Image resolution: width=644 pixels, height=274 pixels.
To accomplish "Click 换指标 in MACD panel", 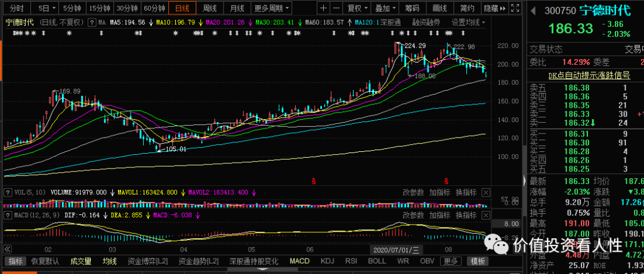I will point(466,214).
